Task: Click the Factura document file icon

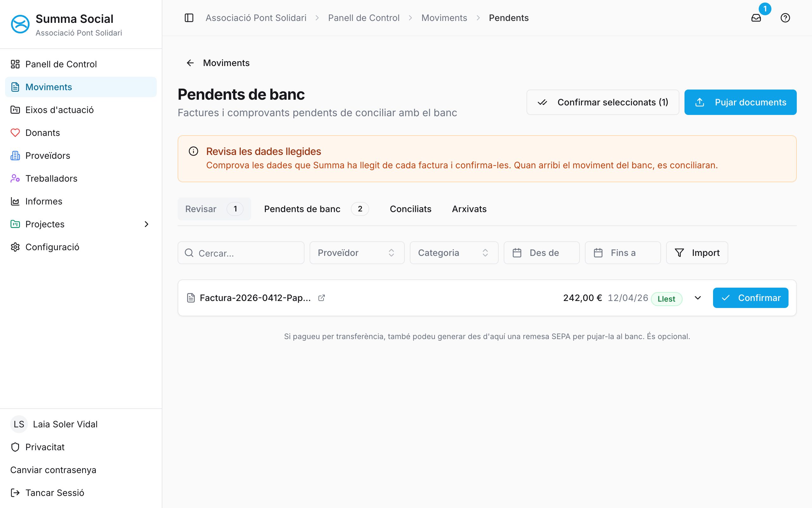Action: pyautogui.click(x=191, y=298)
